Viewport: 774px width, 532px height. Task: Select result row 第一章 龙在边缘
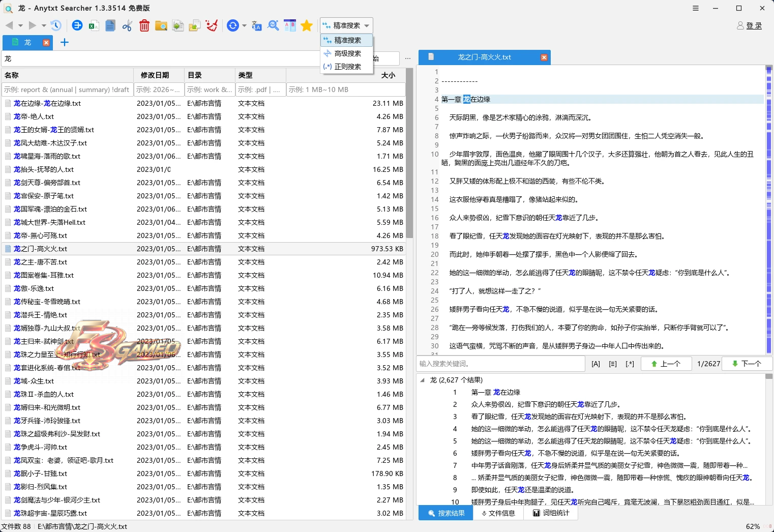click(x=590, y=392)
